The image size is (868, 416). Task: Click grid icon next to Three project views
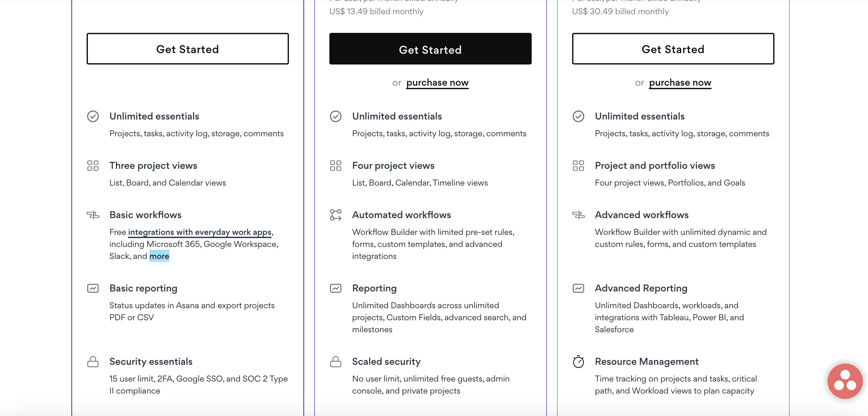tap(93, 165)
